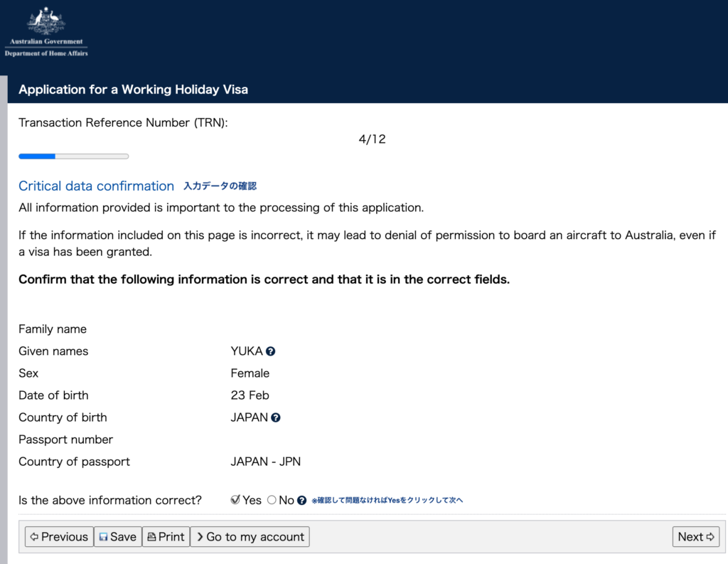Screen dimensions: 728x564
Task: Click the Japanese note about clicking Yes
Action: pyautogui.click(x=387, y=501)
